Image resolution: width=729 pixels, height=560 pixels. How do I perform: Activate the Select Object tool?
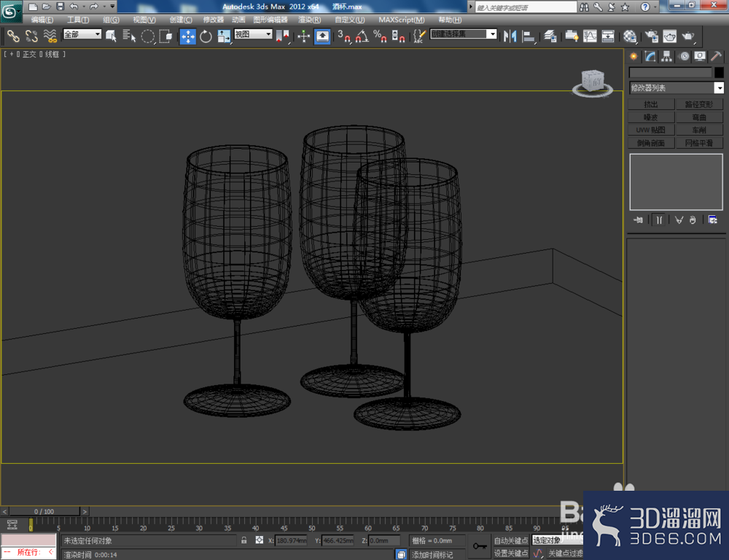[x=111, y=36]
